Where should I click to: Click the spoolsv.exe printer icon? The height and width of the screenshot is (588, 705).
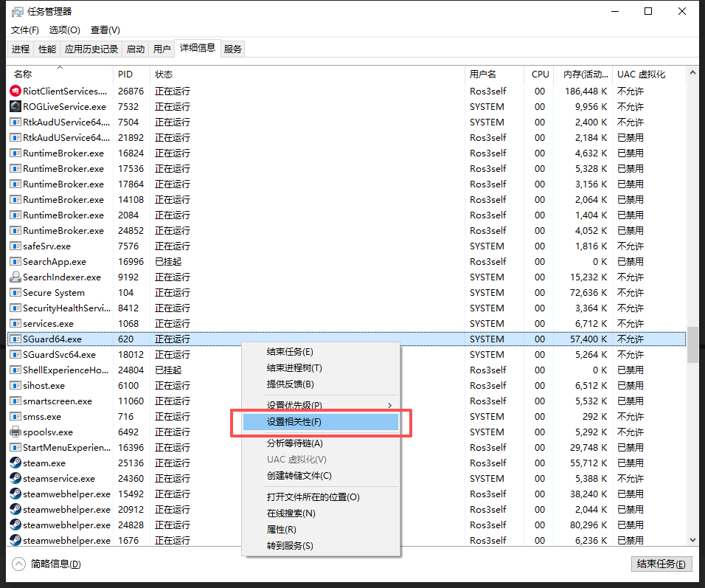point(15,432)
